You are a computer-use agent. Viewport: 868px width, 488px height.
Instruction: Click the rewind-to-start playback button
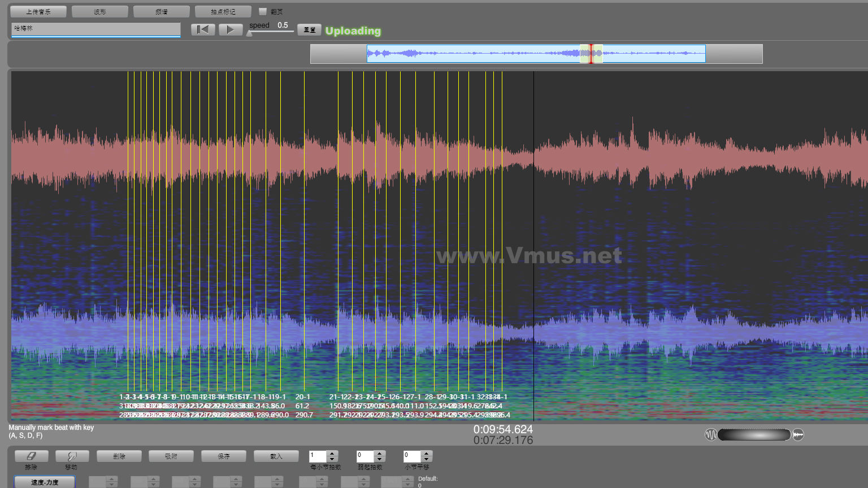203,29
